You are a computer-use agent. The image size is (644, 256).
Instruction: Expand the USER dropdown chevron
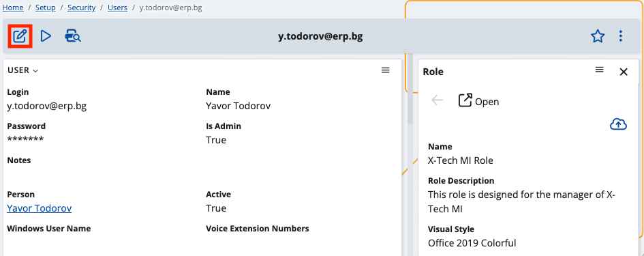click(x=35, y=71)
